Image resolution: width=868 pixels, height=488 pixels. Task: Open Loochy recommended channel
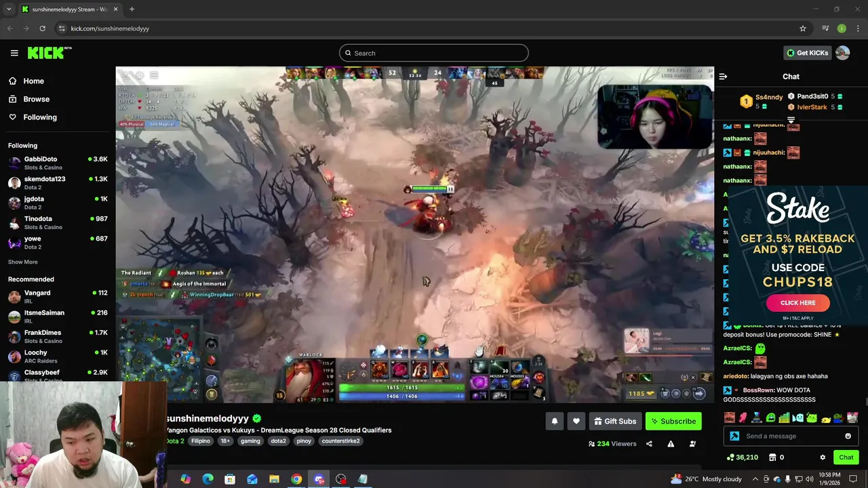click(x=58, y=356)
